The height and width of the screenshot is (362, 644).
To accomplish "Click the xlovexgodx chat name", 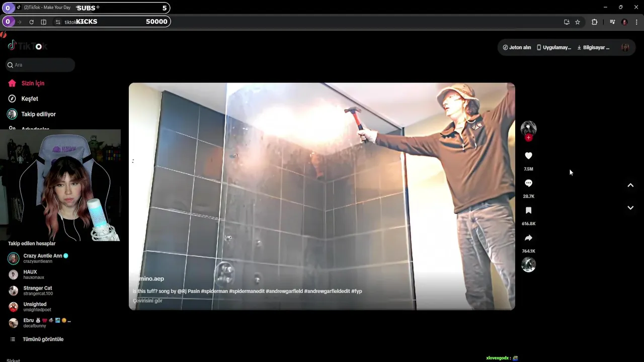I will (x=498, y=358).
